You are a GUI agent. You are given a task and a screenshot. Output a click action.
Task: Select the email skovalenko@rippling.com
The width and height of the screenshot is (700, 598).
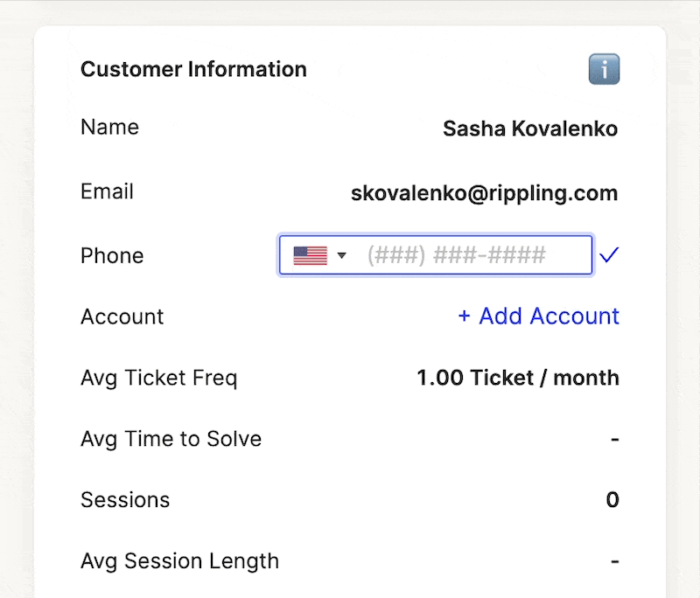pyautogui.click(x=485, y=193)
